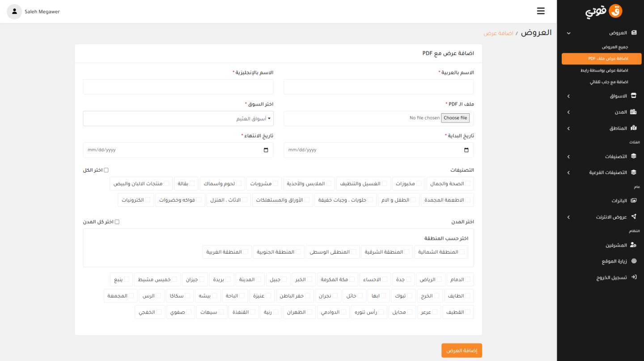This screenshot has width=644, height=361.
Task: Toggle the اختر الكل categories checkbox
Action: pos(106,170)
